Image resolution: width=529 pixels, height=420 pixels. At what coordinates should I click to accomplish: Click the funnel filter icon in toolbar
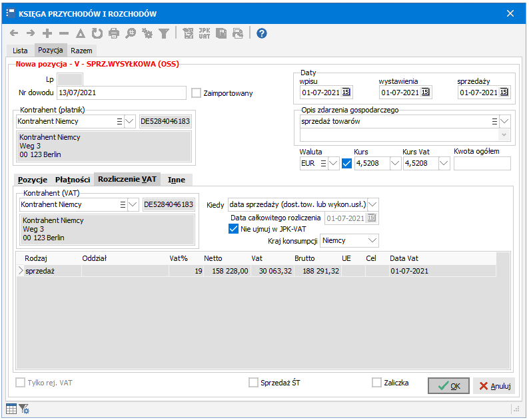coord(164,33)
